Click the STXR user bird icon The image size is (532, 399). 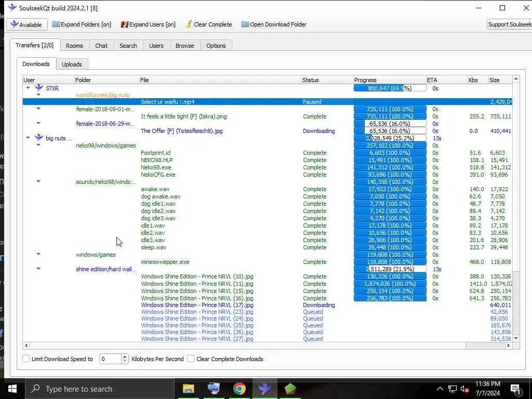(39, 88)
